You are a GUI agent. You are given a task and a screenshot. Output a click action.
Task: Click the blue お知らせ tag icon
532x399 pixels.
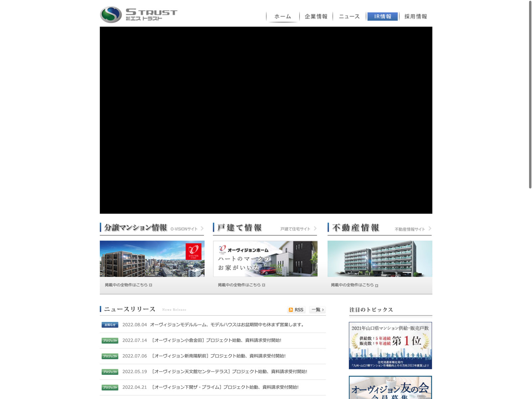pyautogui.click(x=110, y=325)
